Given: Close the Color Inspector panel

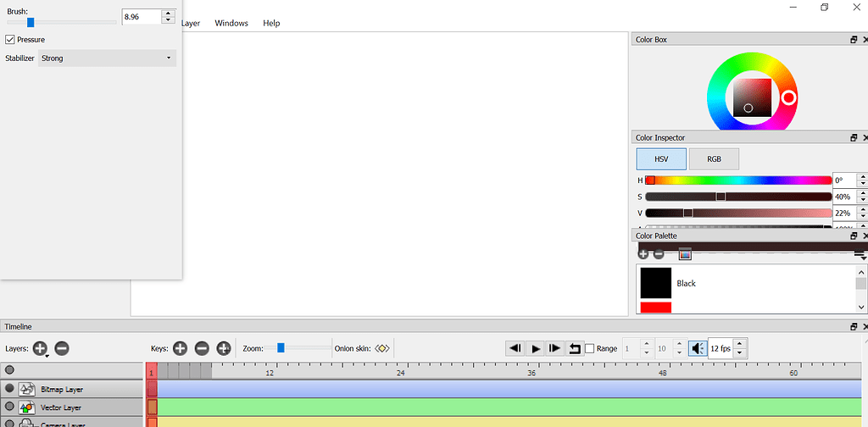Looking at the screenshot, I should [865, 138].
